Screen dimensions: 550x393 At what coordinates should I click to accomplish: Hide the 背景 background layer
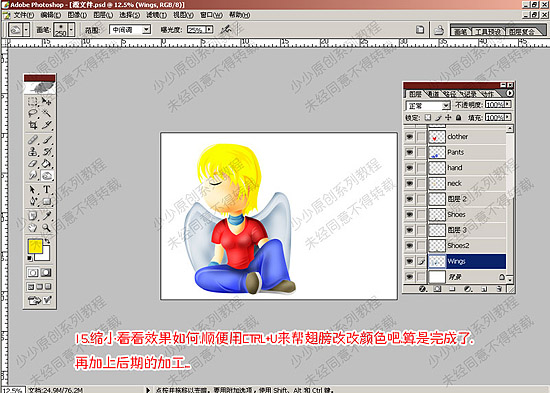pos(409,277)
